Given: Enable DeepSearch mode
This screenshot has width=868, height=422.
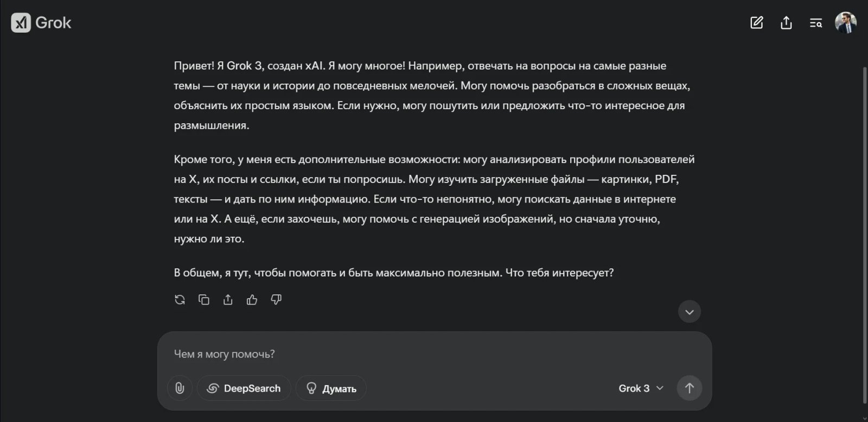Looking at the screenshot, I should coord(244,388).
